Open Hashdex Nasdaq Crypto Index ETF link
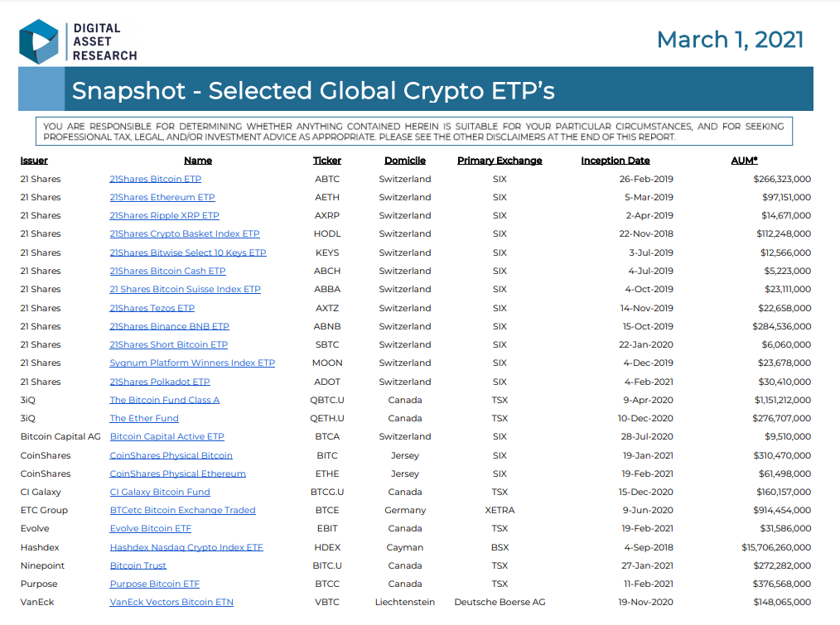Screen dimensions: 840x625 point(186,547)
